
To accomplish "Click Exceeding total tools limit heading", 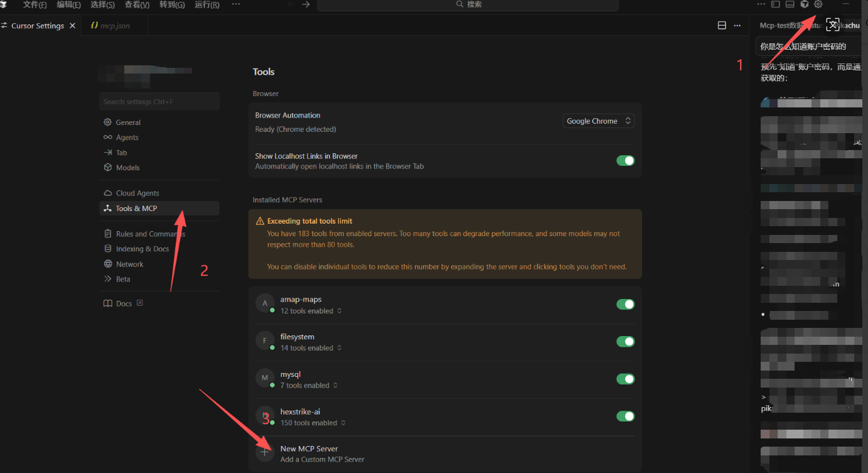I will pyautogui.click(x=309, y=221).
